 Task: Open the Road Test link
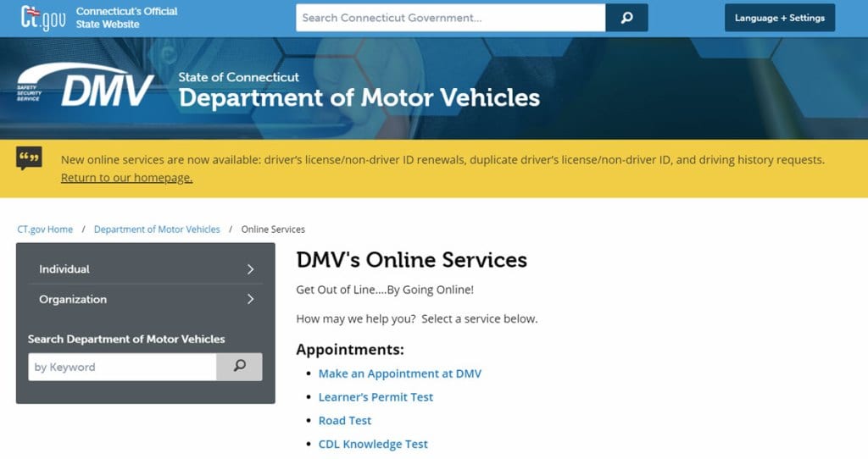344,421
